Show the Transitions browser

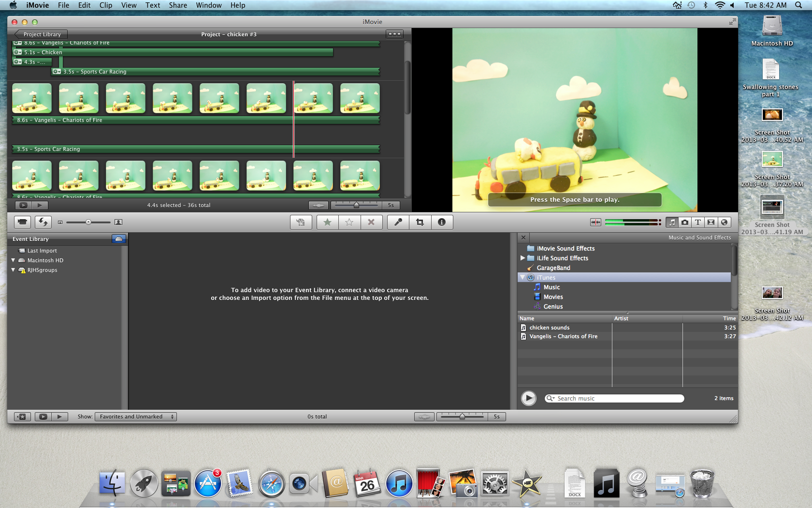coord(711,222)
